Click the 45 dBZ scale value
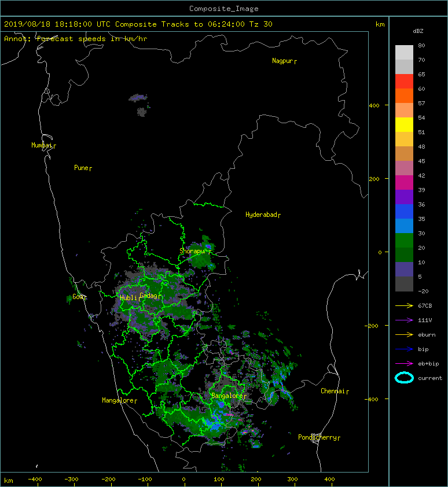This screenshot has height=487, width=448. point(421,161)
